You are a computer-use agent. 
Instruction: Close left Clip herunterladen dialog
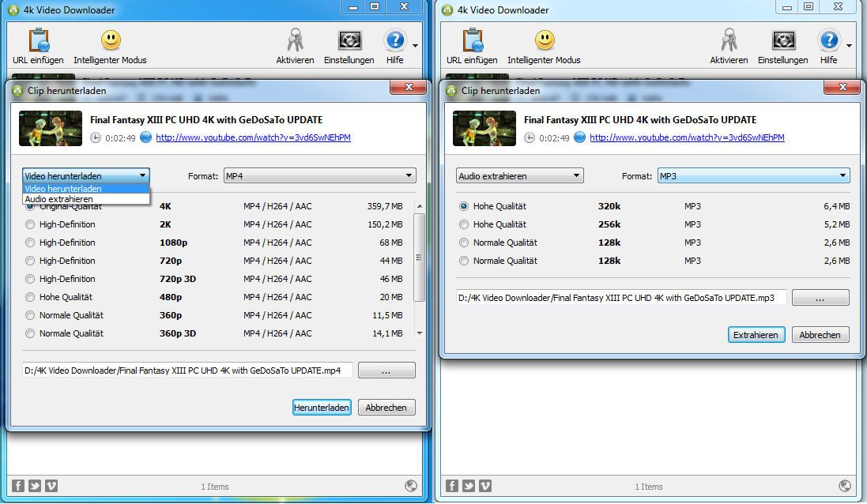(409, 87)
